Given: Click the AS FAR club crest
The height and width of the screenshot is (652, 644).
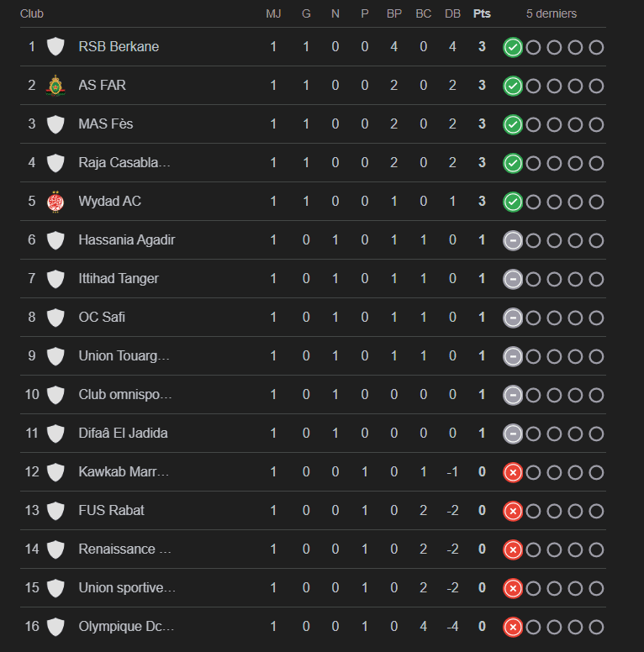Looking at the screenshot, I should tap(55, 85).
